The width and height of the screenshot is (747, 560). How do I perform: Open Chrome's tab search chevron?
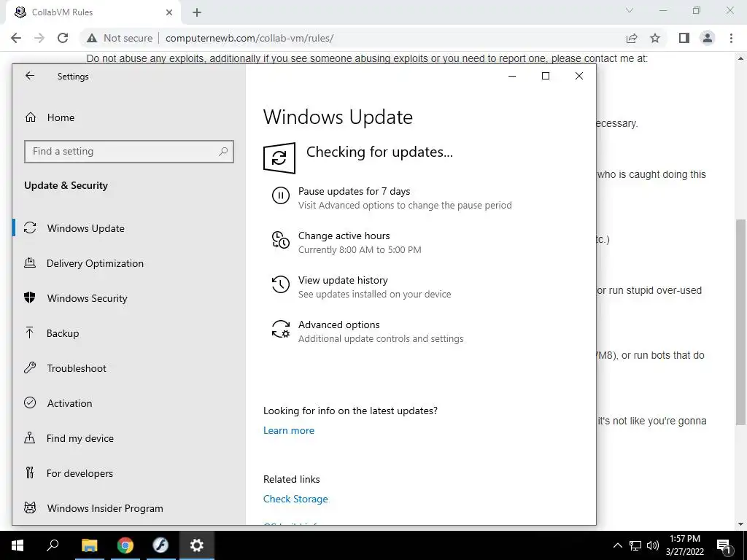pos(630,10)
